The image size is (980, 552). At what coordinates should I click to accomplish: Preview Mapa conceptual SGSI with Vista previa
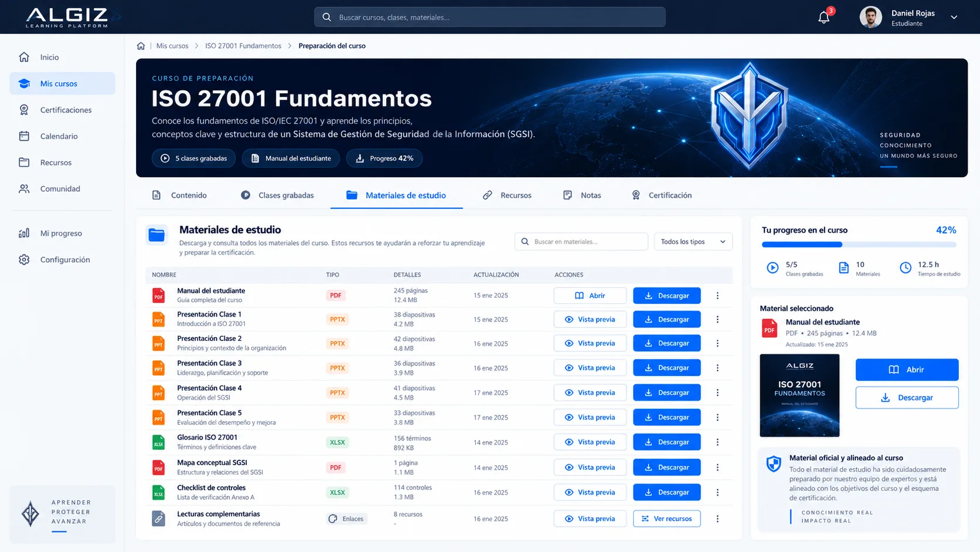click(590, 468)
